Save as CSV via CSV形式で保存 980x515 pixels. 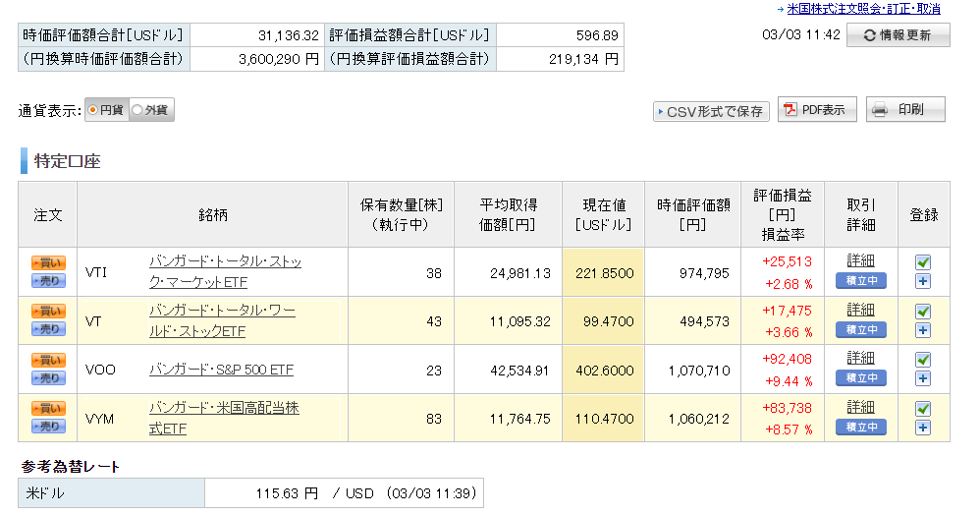click(x=711, y=111)
